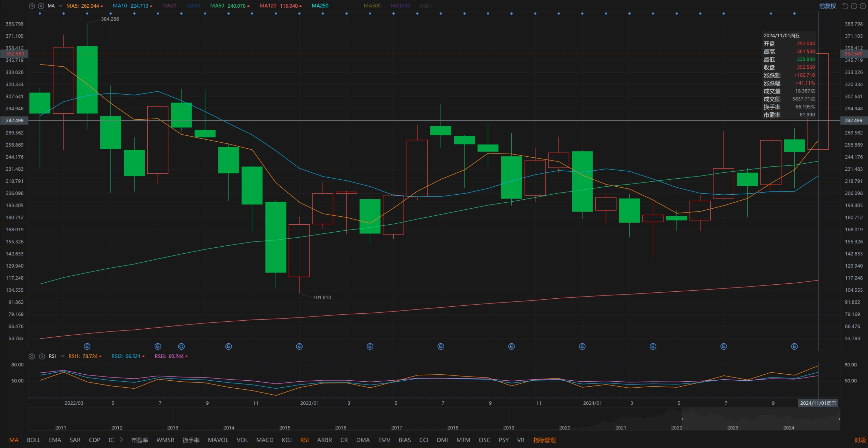The image size is (868, 448).
Task: Click the E event marker below 2023/01 candle
Action: [x=299, y=346]
